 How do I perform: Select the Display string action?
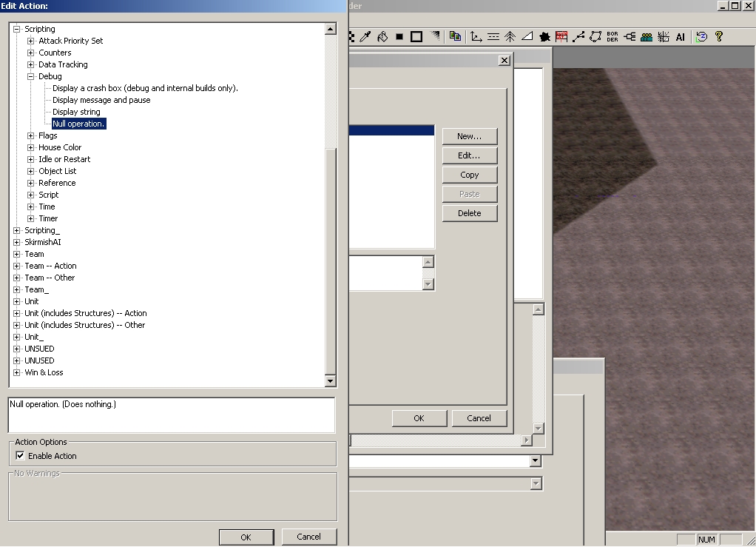pos(76,112)
